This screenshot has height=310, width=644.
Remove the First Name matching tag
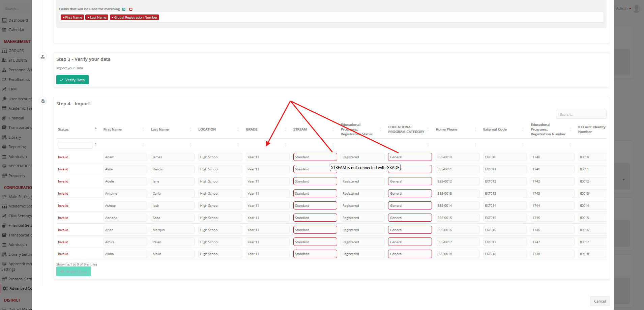point(64,18)
